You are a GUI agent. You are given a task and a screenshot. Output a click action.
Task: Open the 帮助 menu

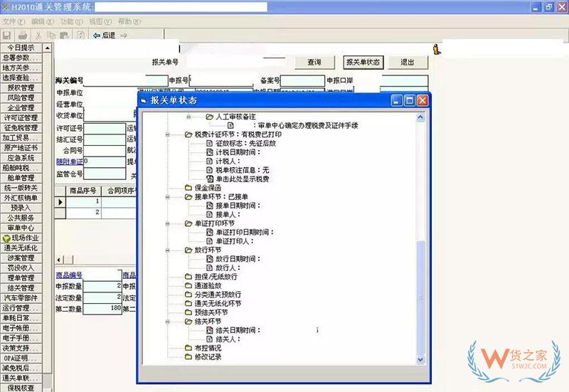[129, 22]
